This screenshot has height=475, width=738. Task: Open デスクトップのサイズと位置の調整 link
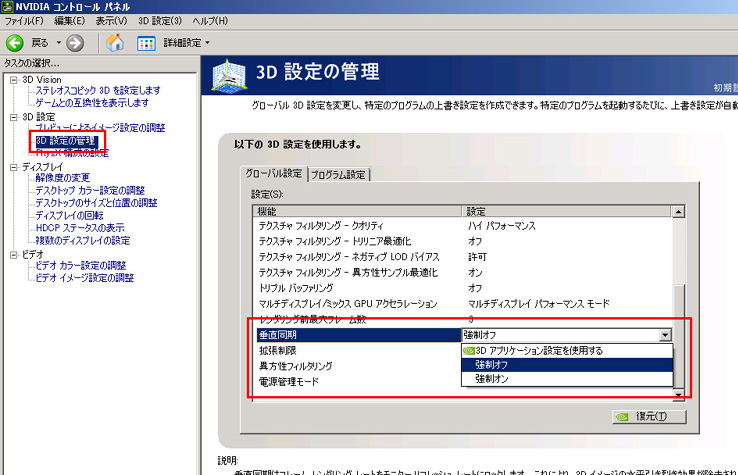pos(96,203)
